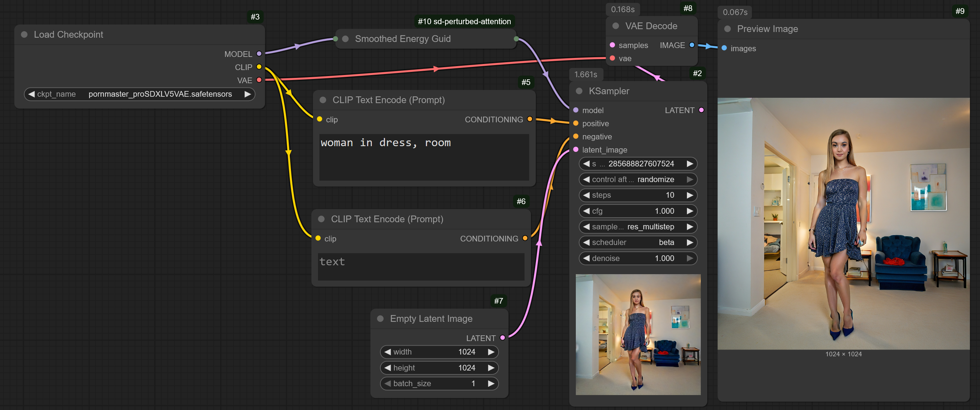Screen dimensions: 980x410
Task: Click the previous checkpoint arrow on ckpt_name
Action: pos(32,94)
